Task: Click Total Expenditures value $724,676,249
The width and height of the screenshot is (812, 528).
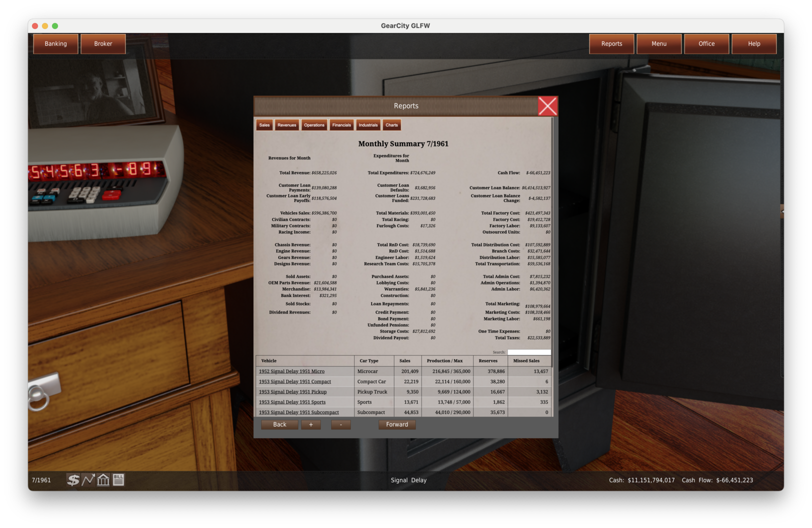Action: [422, 173]
